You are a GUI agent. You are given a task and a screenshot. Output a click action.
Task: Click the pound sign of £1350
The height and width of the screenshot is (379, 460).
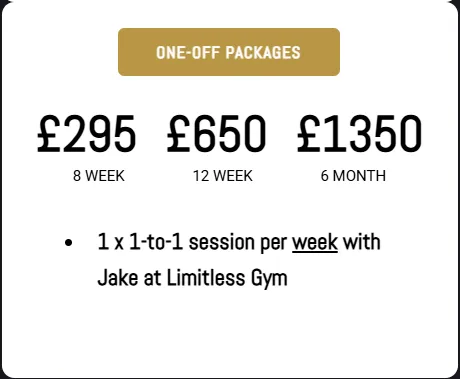pyautogui.click(x=308, y=133)
